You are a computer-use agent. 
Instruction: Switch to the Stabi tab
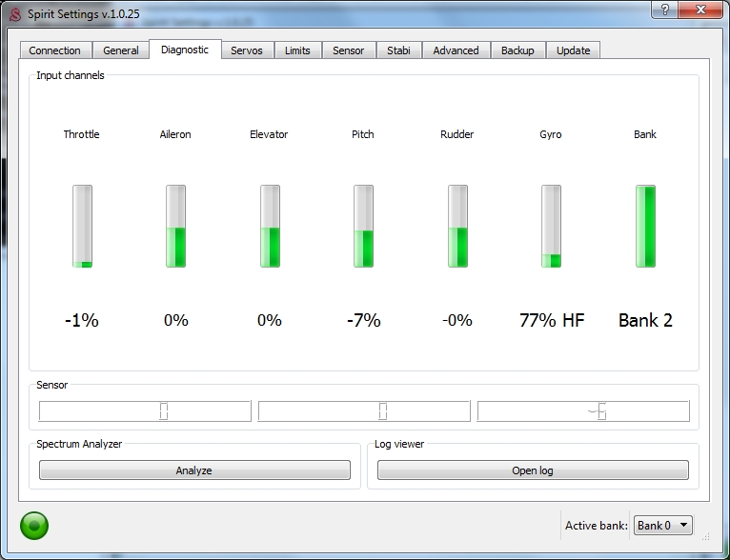coord(398,50)
